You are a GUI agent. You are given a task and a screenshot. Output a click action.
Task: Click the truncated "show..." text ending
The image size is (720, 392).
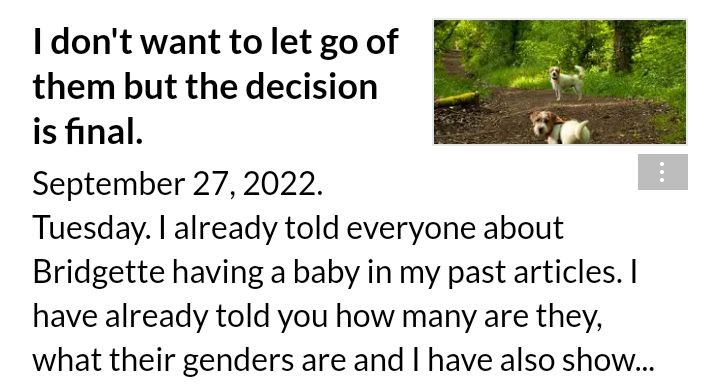(608, 361)
